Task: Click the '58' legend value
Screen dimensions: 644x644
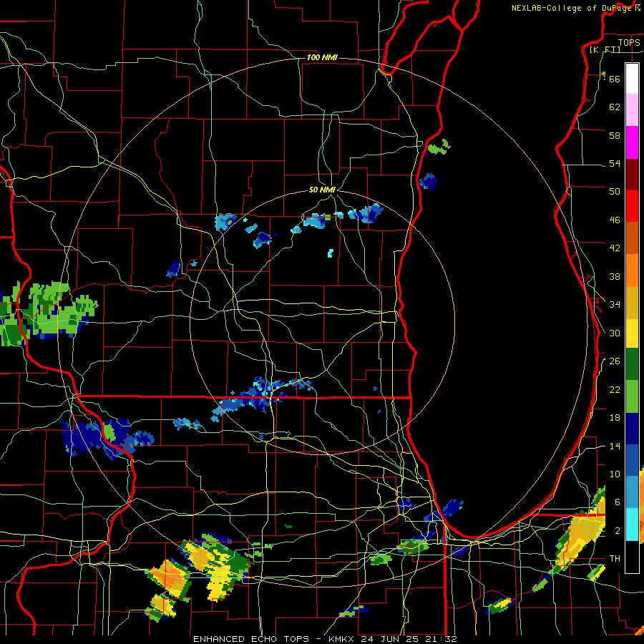Action: (615, 135)
